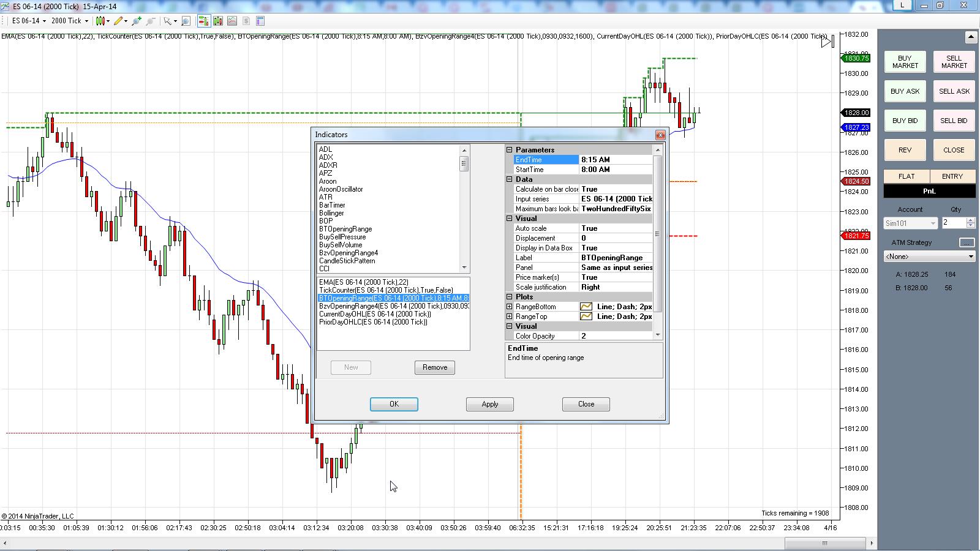The image size is (980, 551).
Task: Collapse the Data section
Action: click(x=509, y=179)
